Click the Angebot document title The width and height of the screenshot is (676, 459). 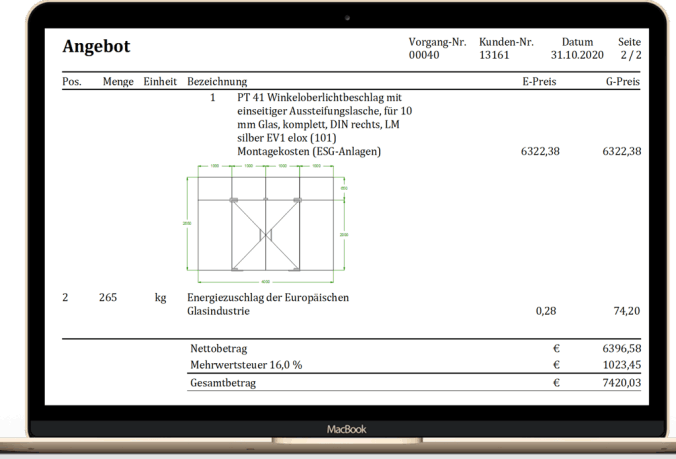point(96,47)
